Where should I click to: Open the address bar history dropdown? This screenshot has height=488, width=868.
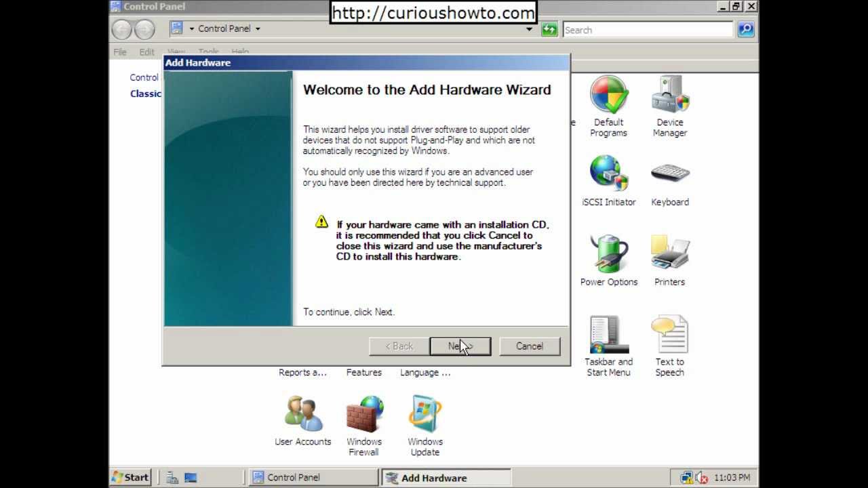(x=530, y=29)
